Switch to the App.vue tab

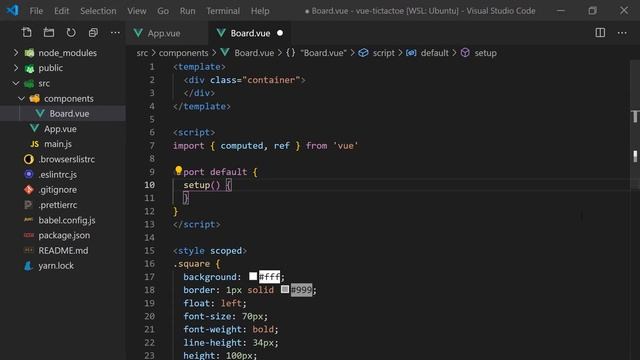coord(167,33)
